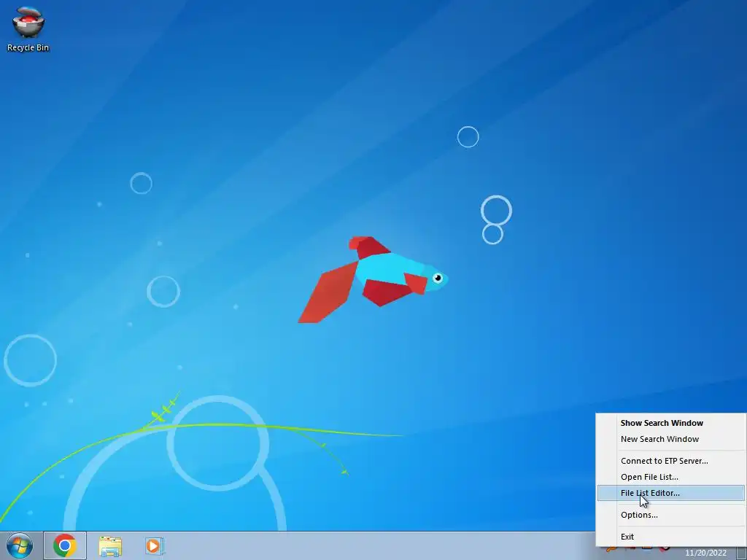
Task: Open Windows Media Player from the taskbar
Action: [x=155, y=546]
